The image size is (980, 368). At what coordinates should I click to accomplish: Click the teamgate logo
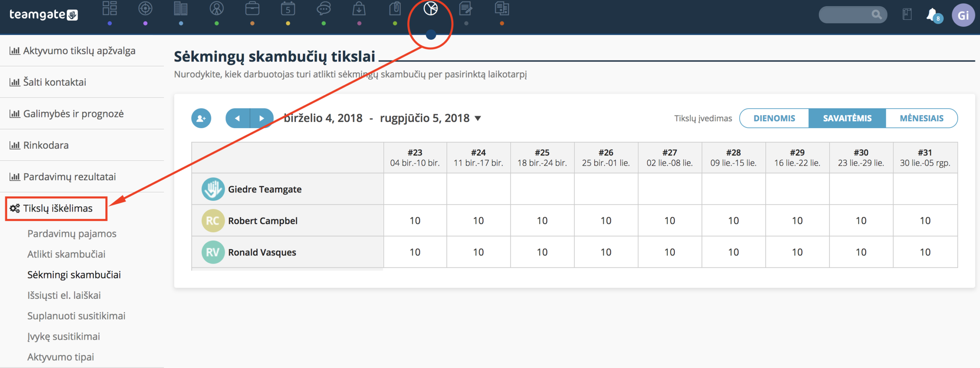click(44, 15)
